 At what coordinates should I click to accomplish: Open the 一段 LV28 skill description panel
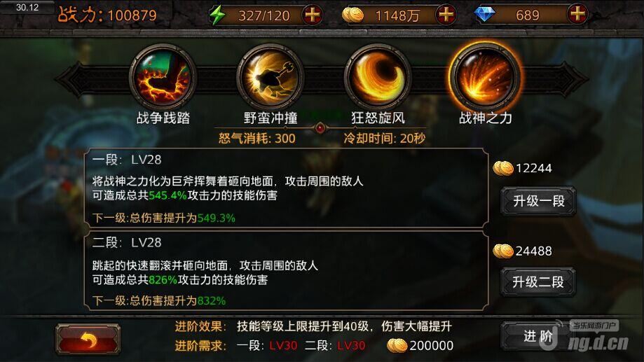pos(286,188)
